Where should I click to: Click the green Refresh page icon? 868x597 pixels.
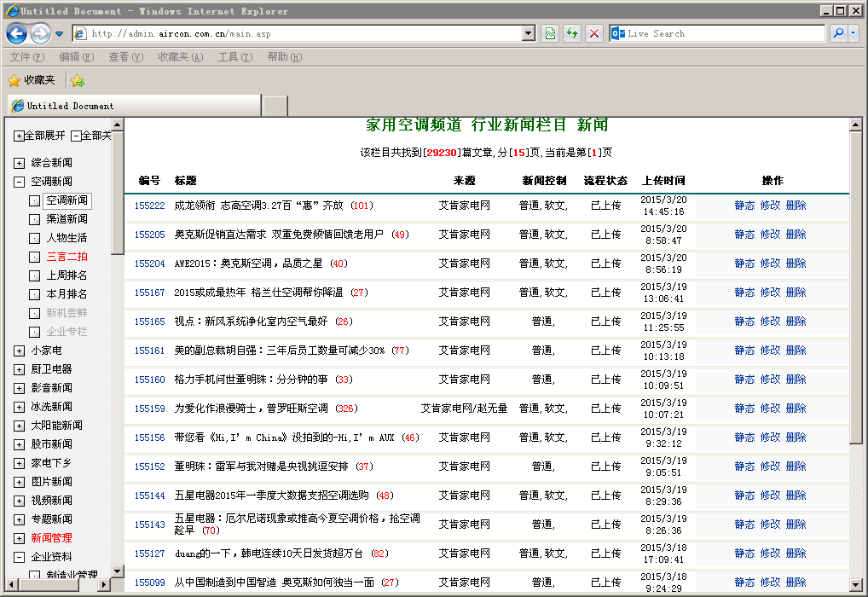(x=572, y=34)
